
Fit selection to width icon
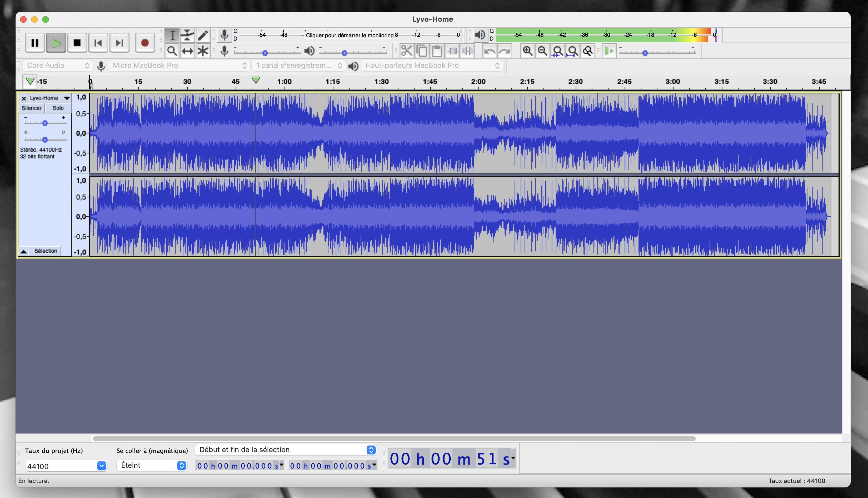point(558,51)
